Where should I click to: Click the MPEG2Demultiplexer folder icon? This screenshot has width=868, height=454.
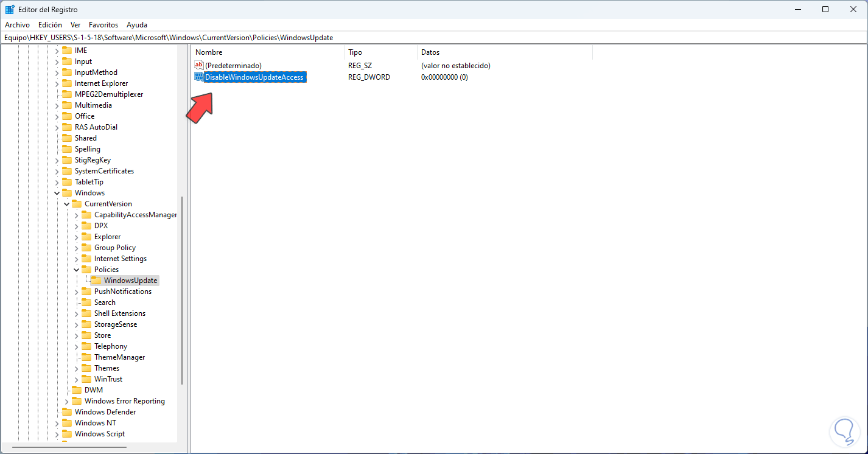[67, 94]
